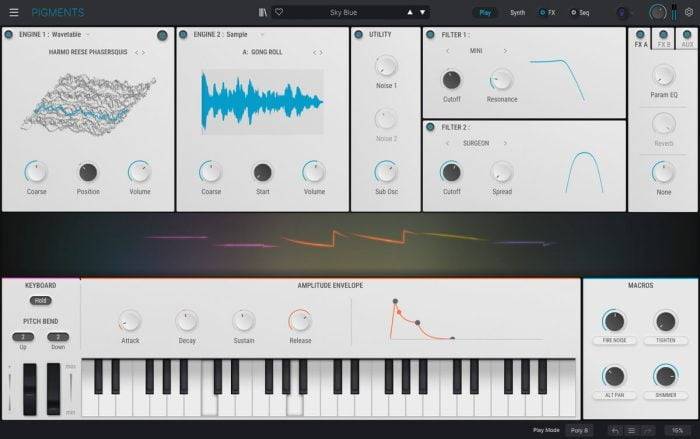
Task: Toggle Engine 2 power button
Action: coord(183,34)
